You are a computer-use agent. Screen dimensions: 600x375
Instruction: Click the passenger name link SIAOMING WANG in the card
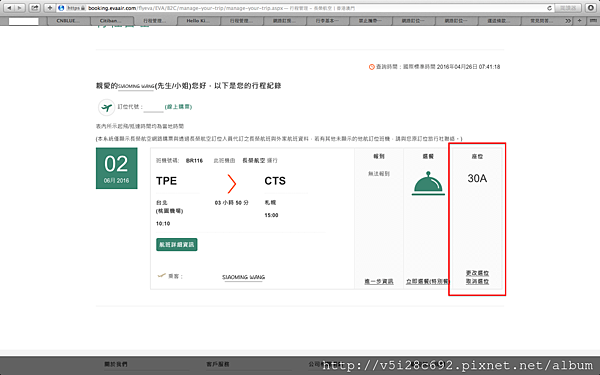point(243,277)
